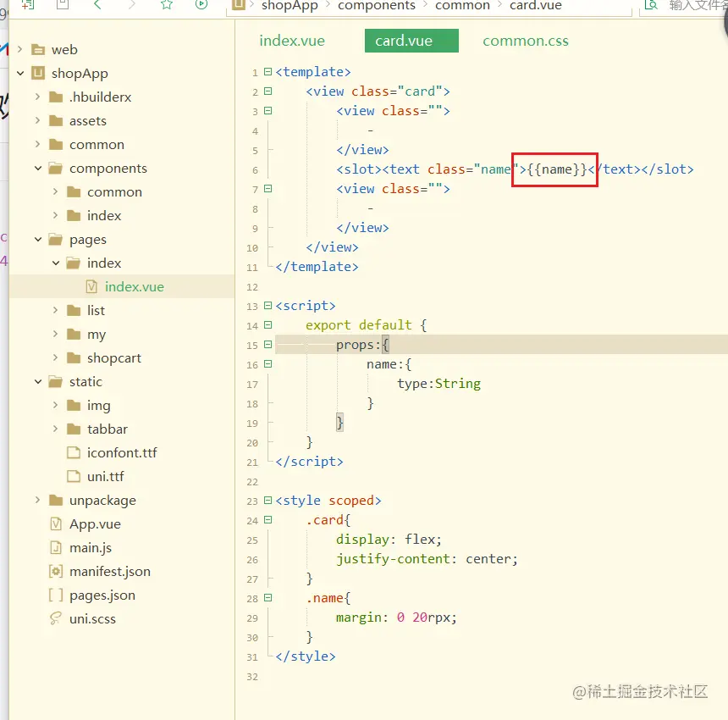Expand the web project node

click(x=19, y=49)
